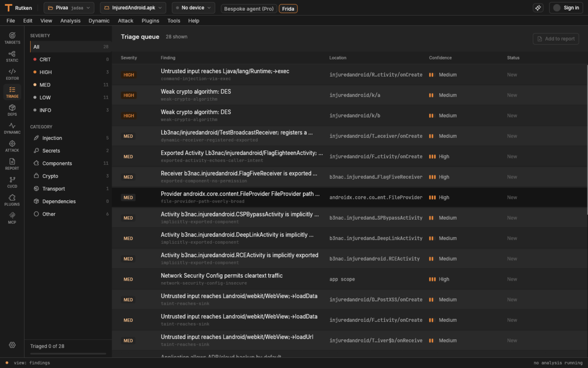The width and height of the screenshot is (588, 368).
Task: Open the Pivaa project dropdown
Action: click(69, 8)
